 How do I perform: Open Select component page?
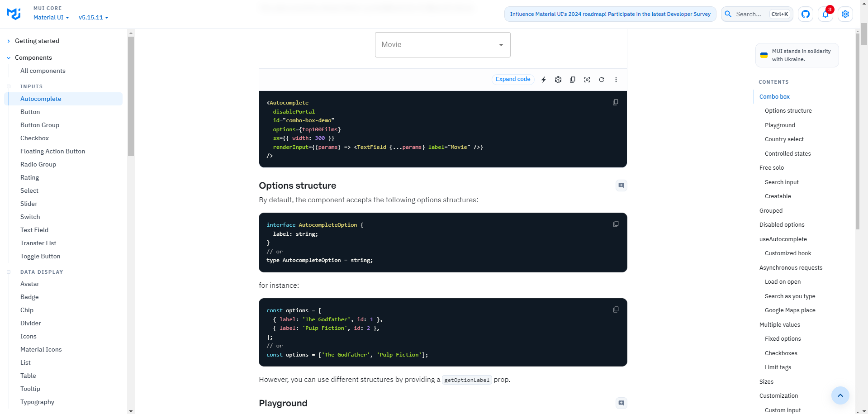pyautogui.click(x=29, y=190)
